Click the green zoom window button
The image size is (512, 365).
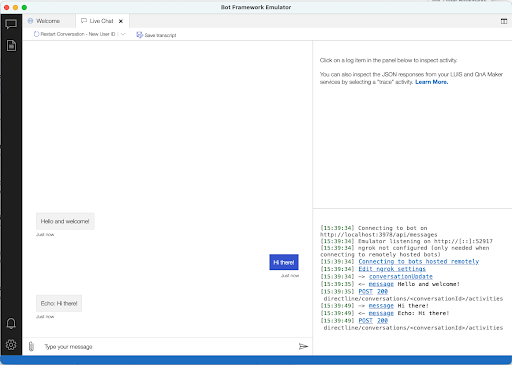[24, 7]
